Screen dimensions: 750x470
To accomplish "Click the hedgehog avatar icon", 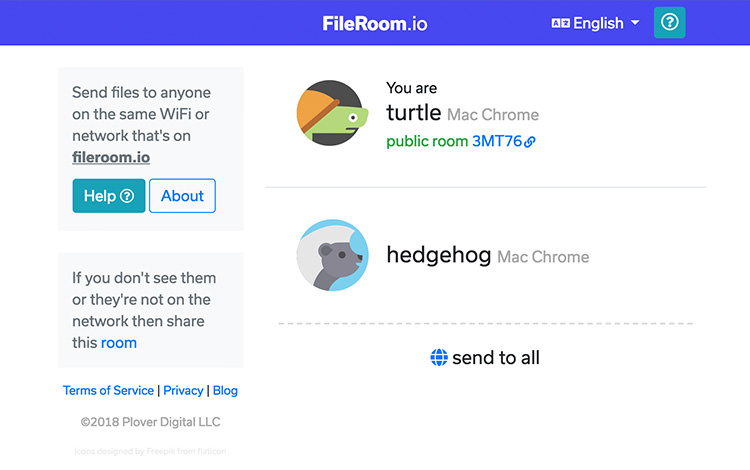I will point(332,256).
